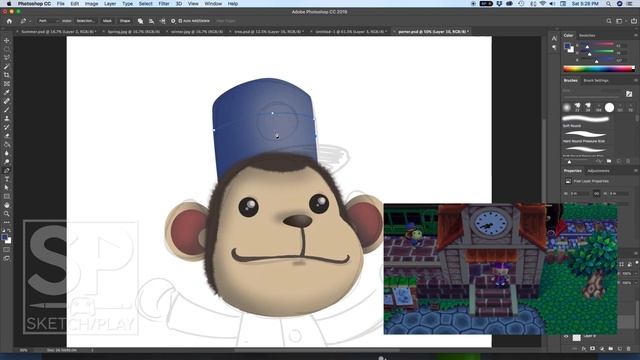The height and width of the screenshot is (360, 640).
Task: Open pen options gear
Action: coord(173,21)
